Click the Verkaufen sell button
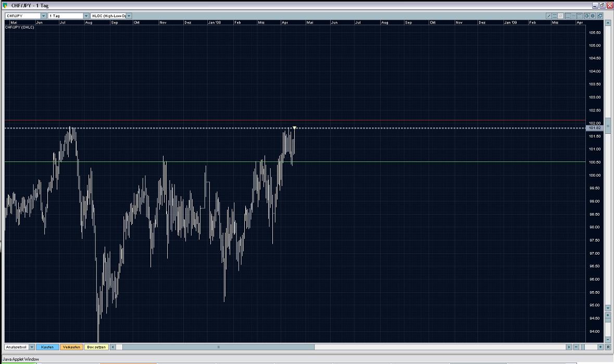The image size is (614, 364). (x=71, y=347)
